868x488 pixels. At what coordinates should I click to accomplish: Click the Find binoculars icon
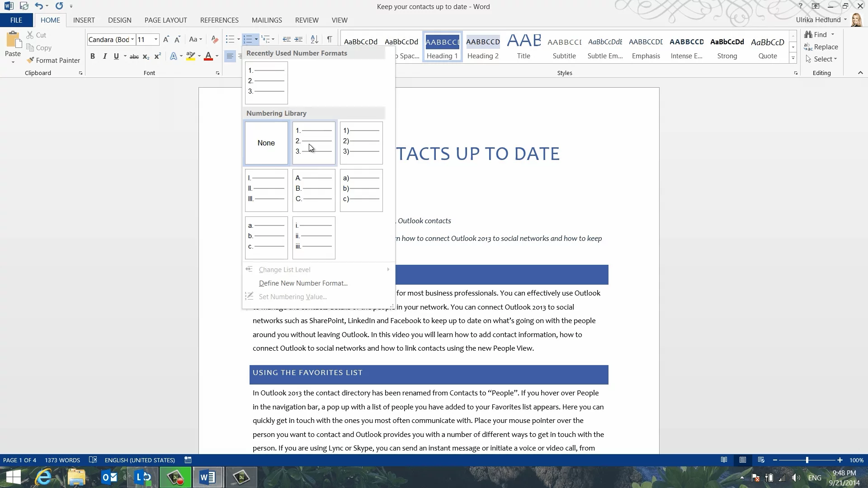(808, 35)
